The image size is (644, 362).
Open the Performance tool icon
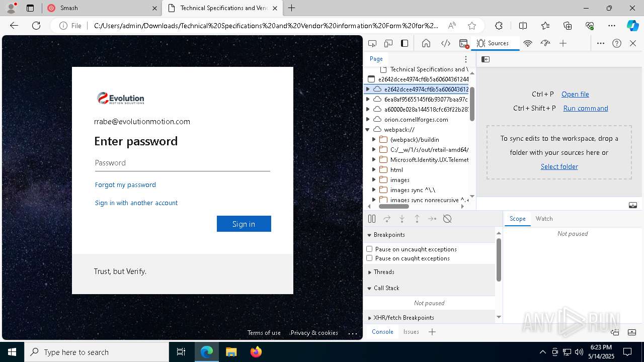pyautogui.click(x=545, y=43)
